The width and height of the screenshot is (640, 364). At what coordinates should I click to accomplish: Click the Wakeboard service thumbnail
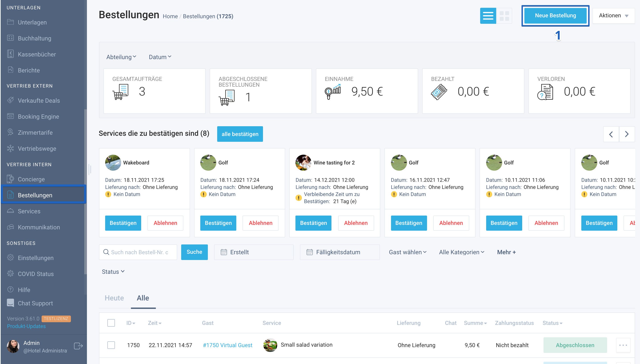pos(113,162)
